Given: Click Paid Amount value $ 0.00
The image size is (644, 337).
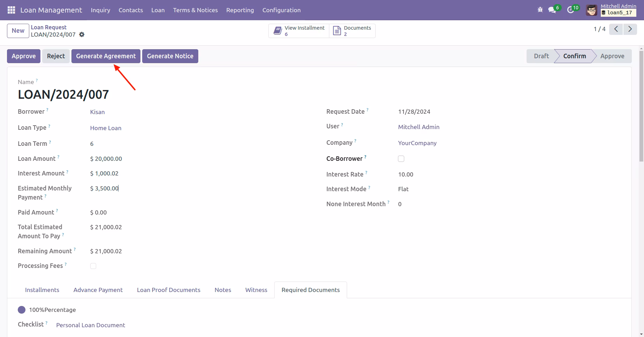Looking at the screenshot, I should [x=98, y=212].
